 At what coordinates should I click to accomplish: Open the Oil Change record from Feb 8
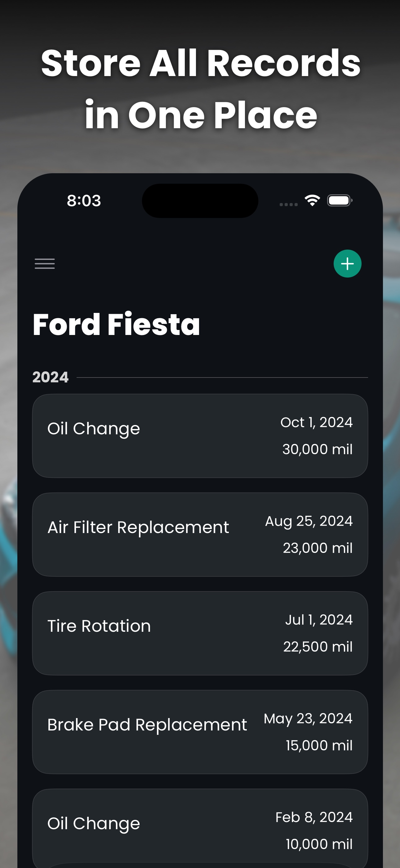[x=200, y=828]
